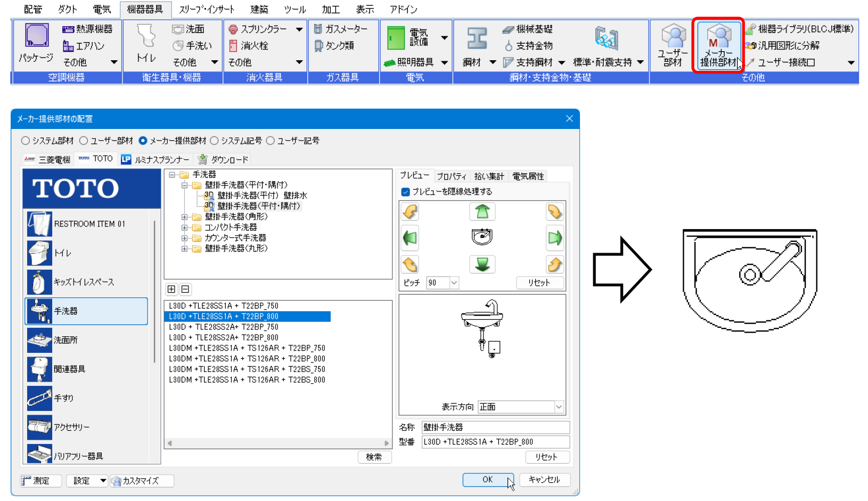868x501 pixels.
Task: Open the 配管 ribbon tab
Action: click(x=33, y=9)
